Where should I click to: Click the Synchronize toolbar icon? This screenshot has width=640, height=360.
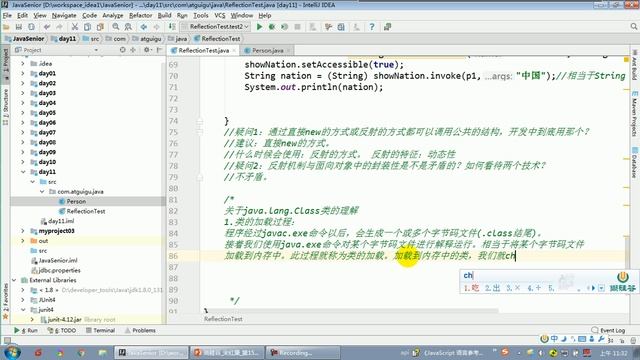tap(31, 27)
